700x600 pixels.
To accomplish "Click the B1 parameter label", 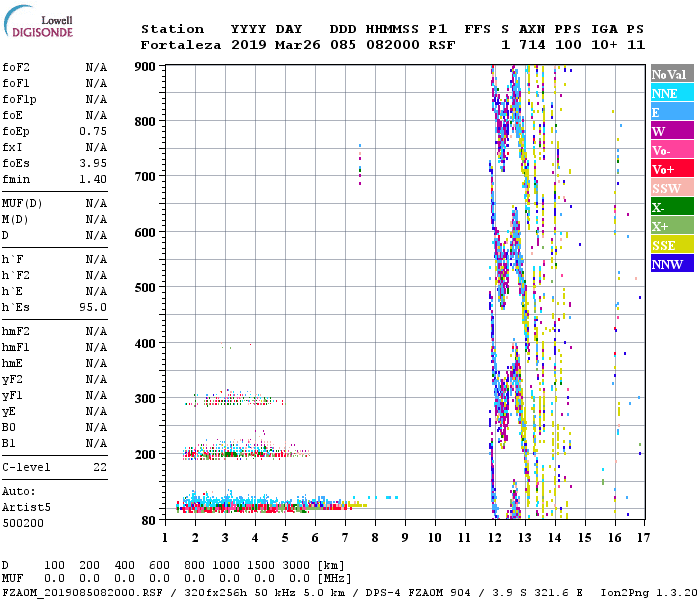I will (9, 444).
